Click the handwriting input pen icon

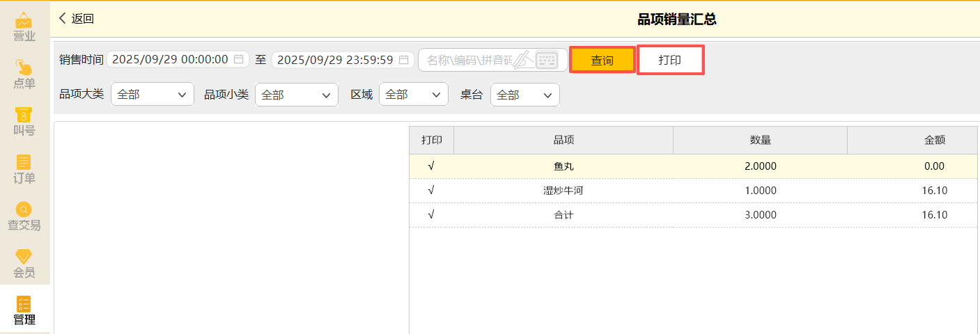(524, 60)
